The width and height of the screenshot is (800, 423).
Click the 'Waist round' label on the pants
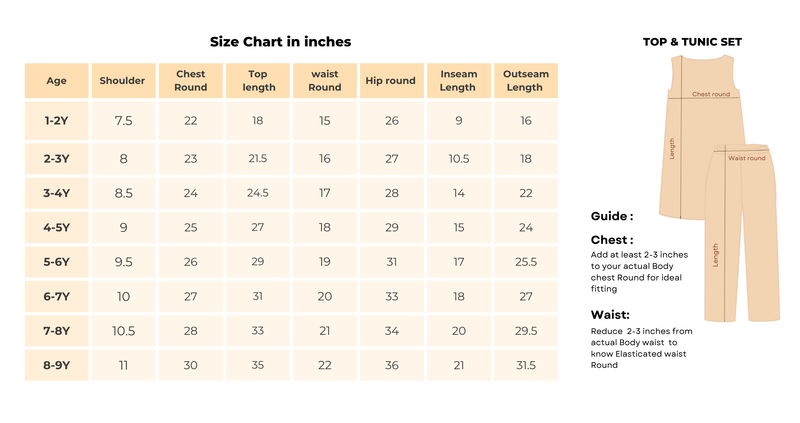(x=746, y=158)
